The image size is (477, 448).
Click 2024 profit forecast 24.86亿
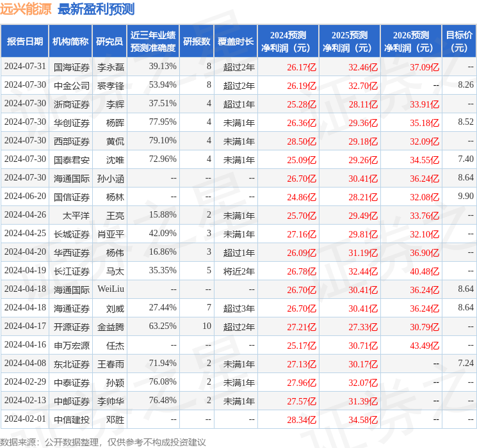tap(302, 196)
